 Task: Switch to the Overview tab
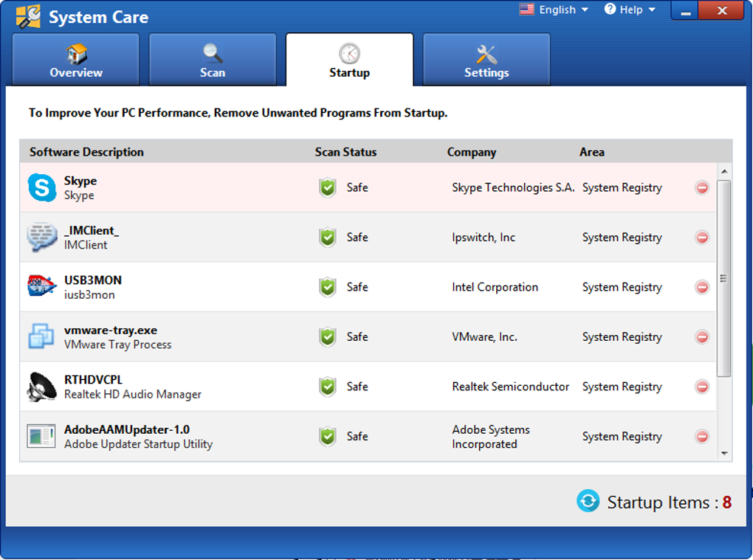pyautogui.click(x=76, y=61)
